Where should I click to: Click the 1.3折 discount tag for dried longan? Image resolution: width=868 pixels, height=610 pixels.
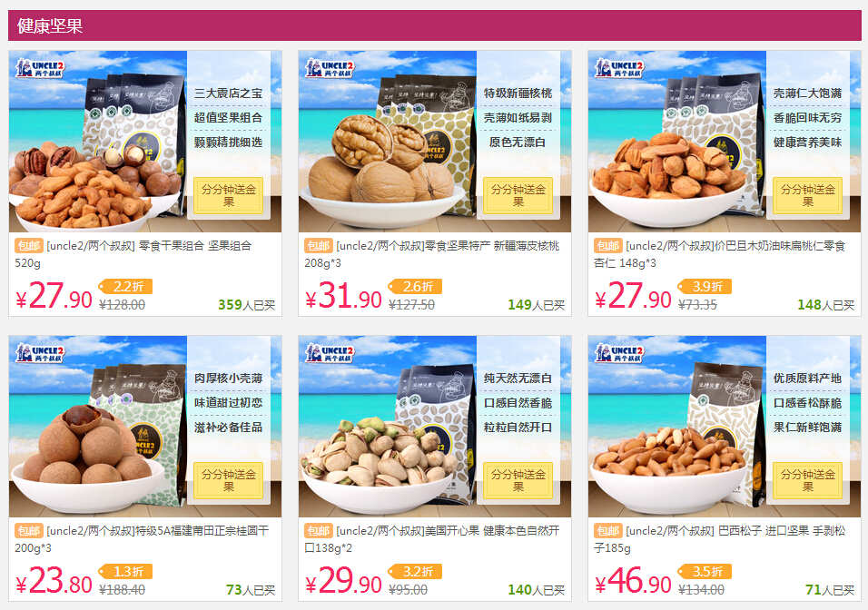pyautogui.click(x=125, y=571)
